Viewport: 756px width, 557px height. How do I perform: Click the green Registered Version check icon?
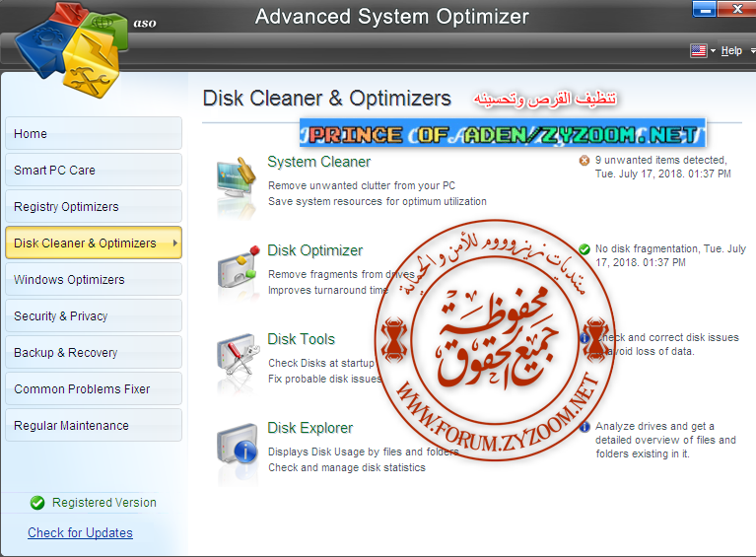coord(37,503)
